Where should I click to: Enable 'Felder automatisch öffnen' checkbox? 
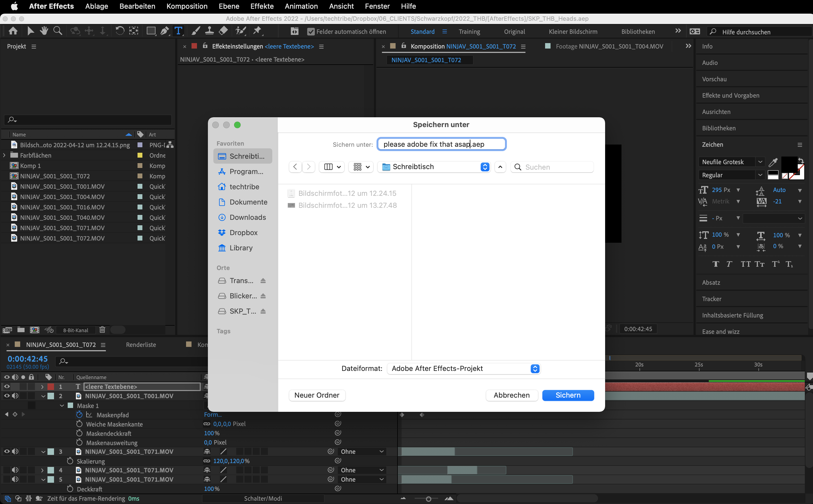pyautogui.click(x=311, y=31)
